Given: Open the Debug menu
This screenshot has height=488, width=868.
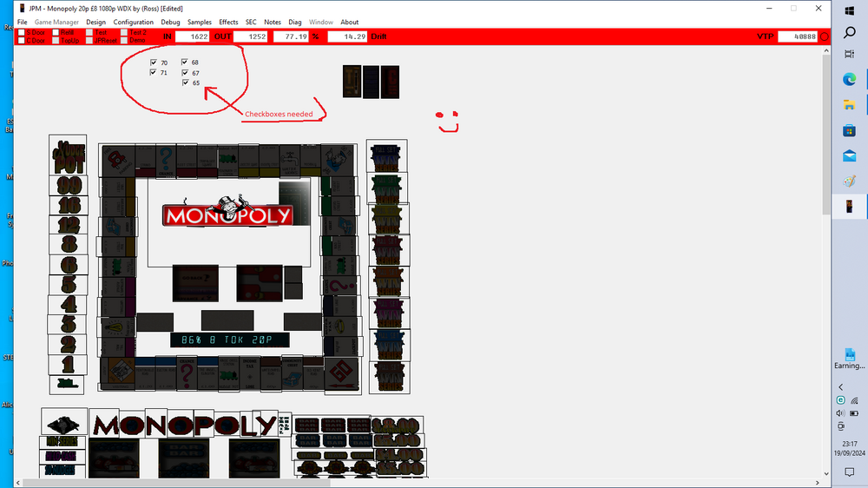Looking at the screenshot, I should pos(170,23).
